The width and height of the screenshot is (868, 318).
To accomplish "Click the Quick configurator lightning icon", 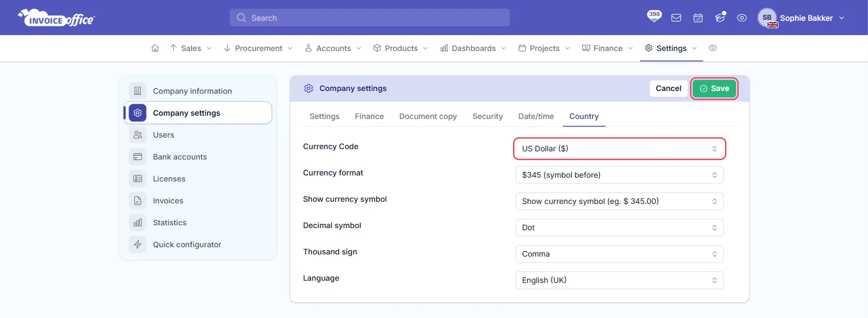I will [x=137, y=245].
